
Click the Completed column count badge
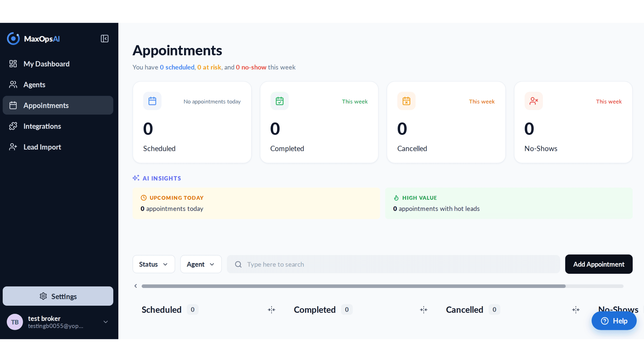[347, 310]
